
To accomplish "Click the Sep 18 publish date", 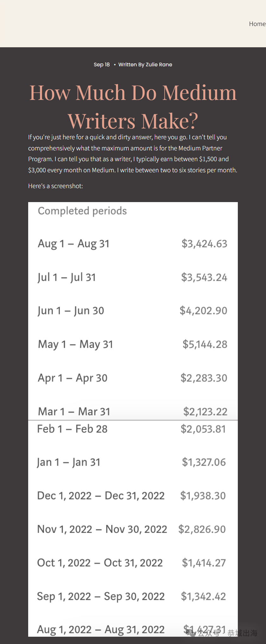I will pos(102,64).
